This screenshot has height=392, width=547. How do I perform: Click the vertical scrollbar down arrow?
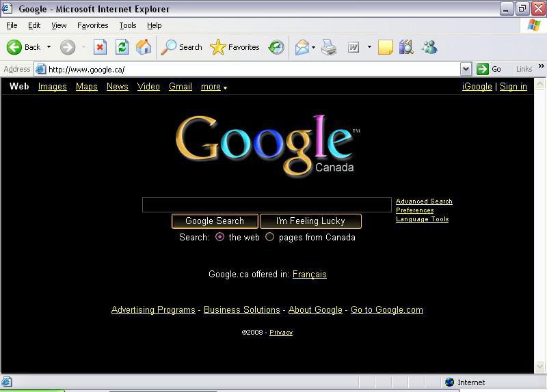pyautogui.click(x=539, y=367)
